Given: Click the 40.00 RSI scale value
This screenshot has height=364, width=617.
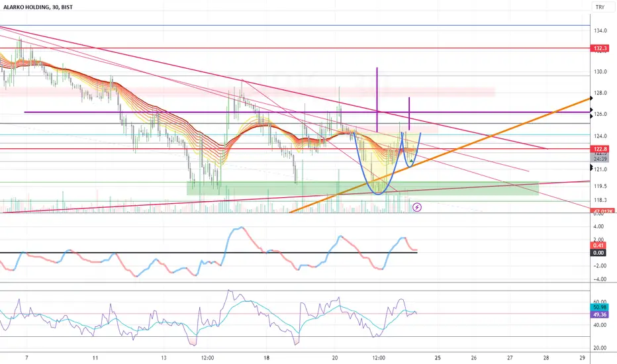Looking at the screenshot, I should point(600,325).
